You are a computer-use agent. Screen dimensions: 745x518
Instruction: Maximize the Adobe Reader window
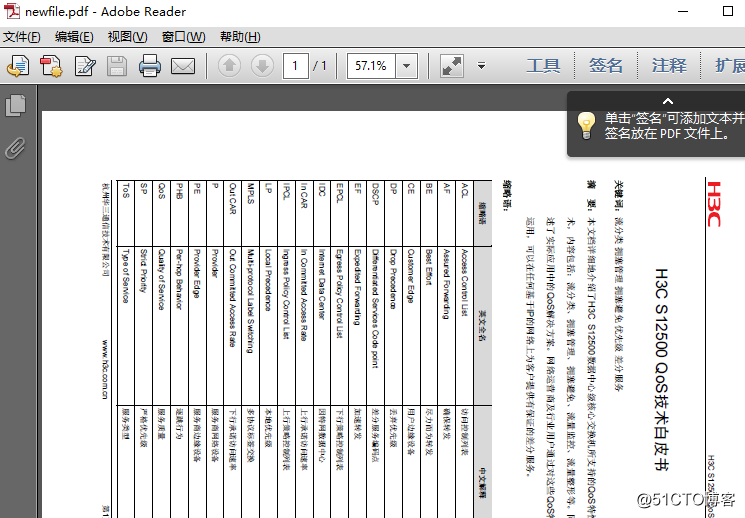coord(727,11)
